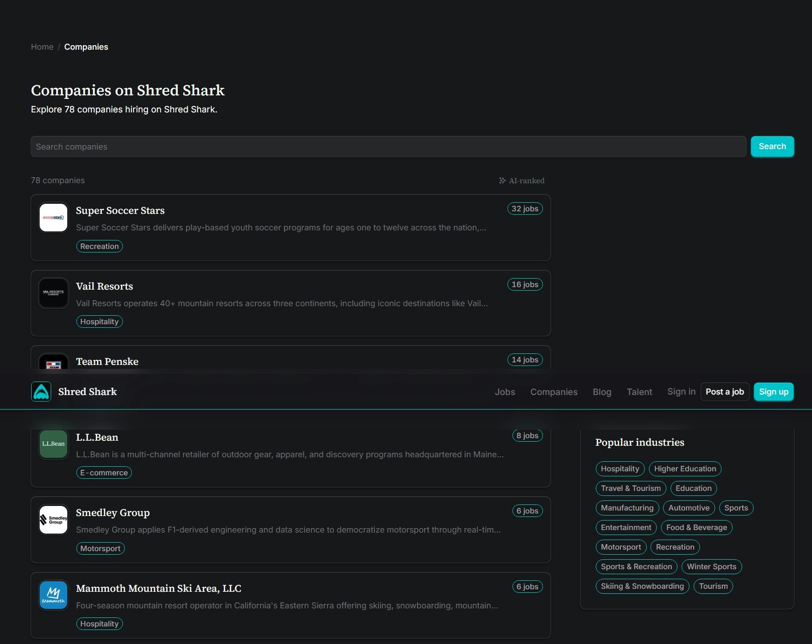Click Recreation tag on Super Soccer Stars
The height and width of the screenshot is (644, 812).
[99, 246]
